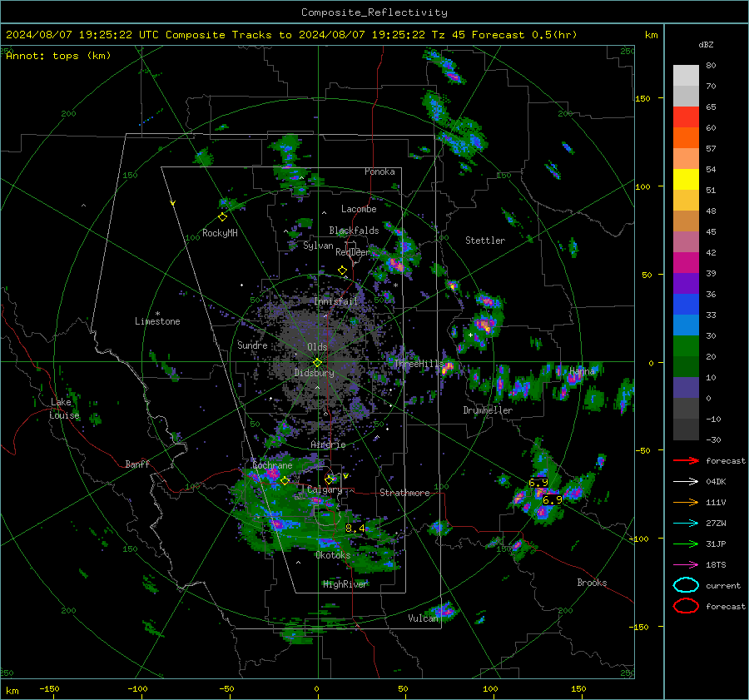Click the dBZ heading above the color scale
The height and width of the screenshot is (700, 749).
pyautogui.click(x=706, y=45)
